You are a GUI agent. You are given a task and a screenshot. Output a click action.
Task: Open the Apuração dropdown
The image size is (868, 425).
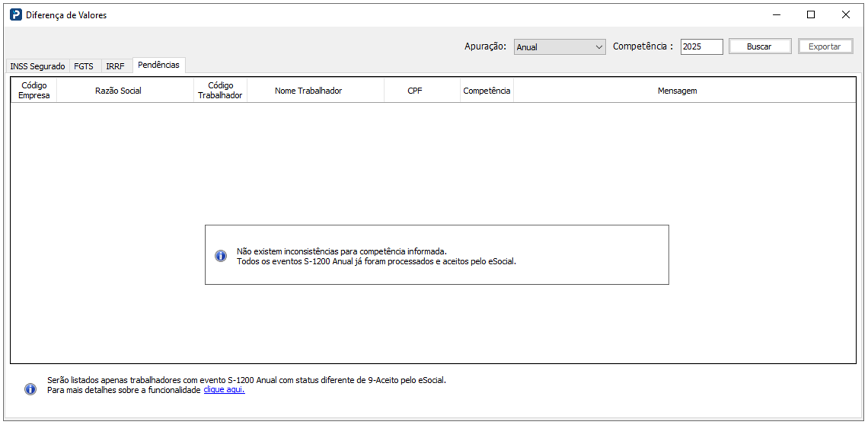[x=554, y=47]
